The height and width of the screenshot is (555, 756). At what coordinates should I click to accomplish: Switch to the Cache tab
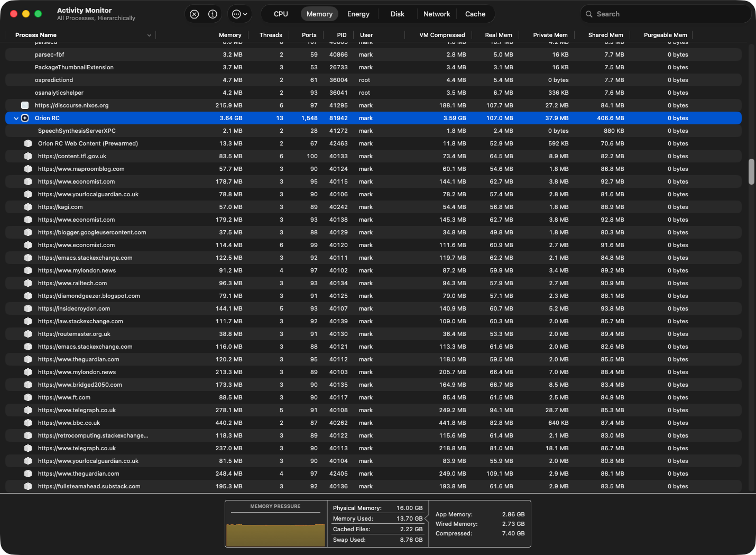click(x=475, y=14)
